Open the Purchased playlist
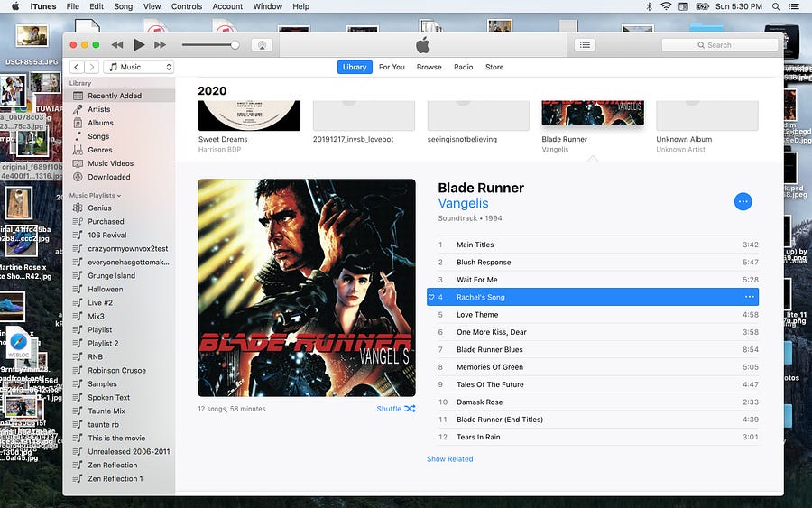 click(119, 221)
